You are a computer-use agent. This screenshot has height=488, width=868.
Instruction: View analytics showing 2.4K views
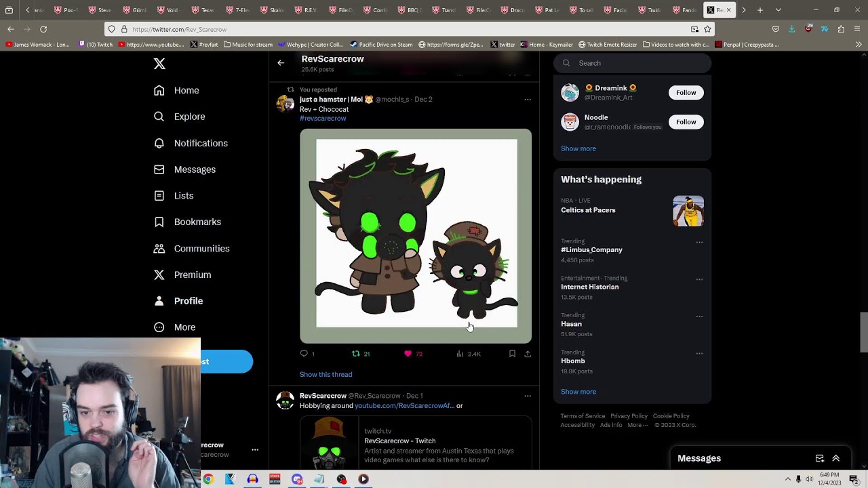(468, 354)
